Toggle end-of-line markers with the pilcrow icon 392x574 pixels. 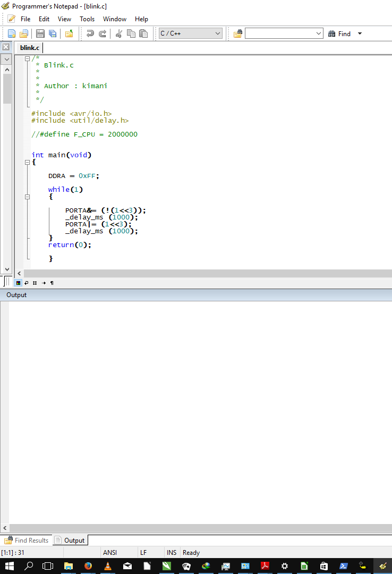[52, 283]
